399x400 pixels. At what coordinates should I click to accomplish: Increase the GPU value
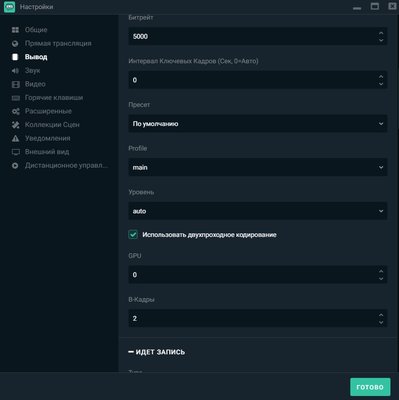(381, 271)
